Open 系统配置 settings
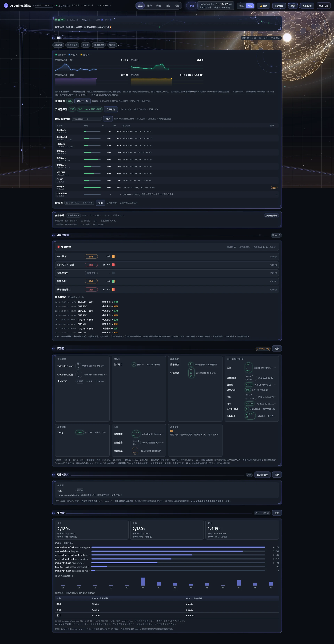 coord(307,6)
